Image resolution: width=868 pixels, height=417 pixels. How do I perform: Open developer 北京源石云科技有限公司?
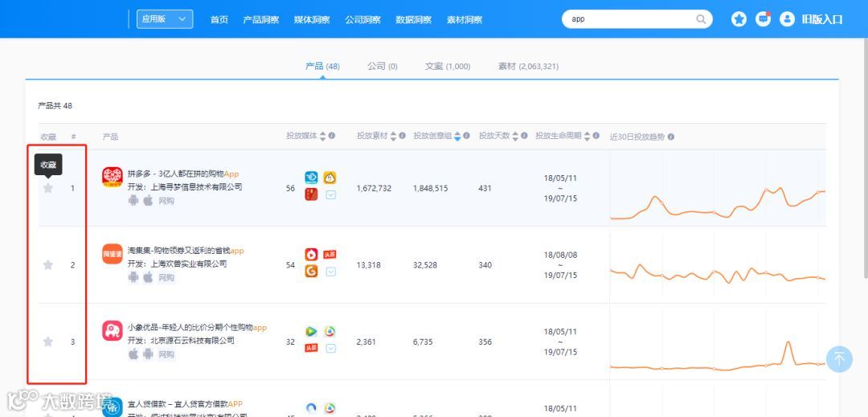coord(181,340)
